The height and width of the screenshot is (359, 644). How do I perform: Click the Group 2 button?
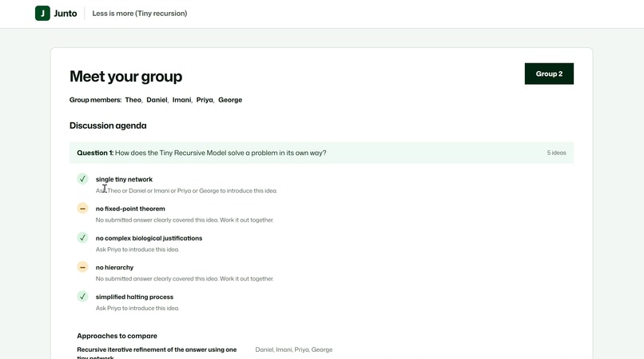[x=549, y=74]
